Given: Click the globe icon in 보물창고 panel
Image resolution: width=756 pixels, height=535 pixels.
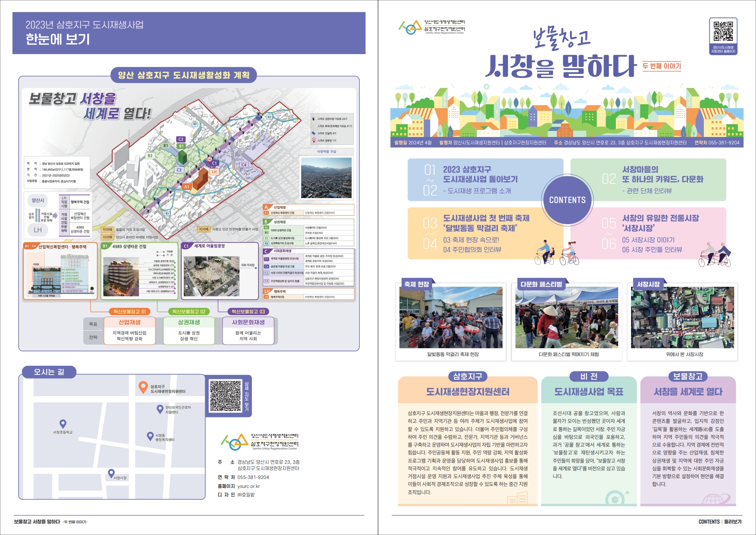Looking at the screenshot, I should [716, 498].
